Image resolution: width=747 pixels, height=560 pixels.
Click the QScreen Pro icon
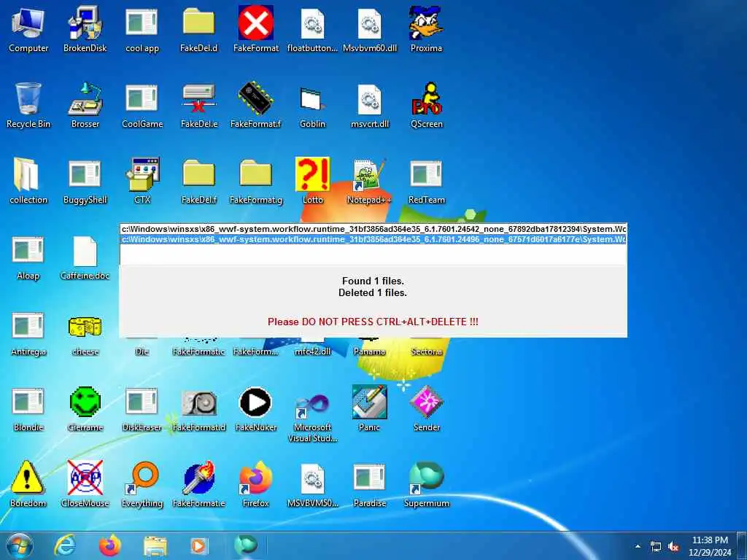426,105
